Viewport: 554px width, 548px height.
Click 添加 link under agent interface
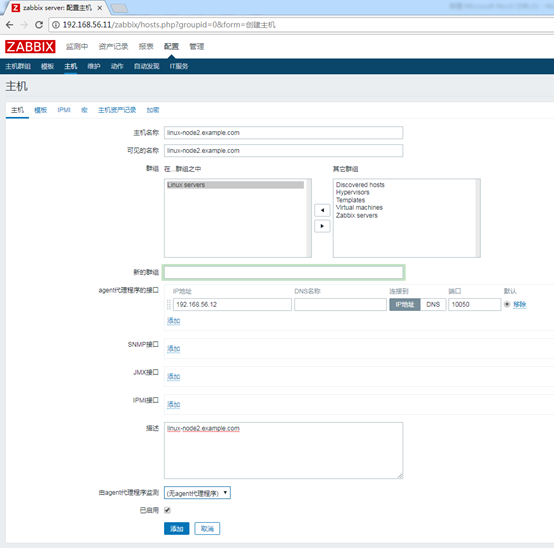click(173, 321)
